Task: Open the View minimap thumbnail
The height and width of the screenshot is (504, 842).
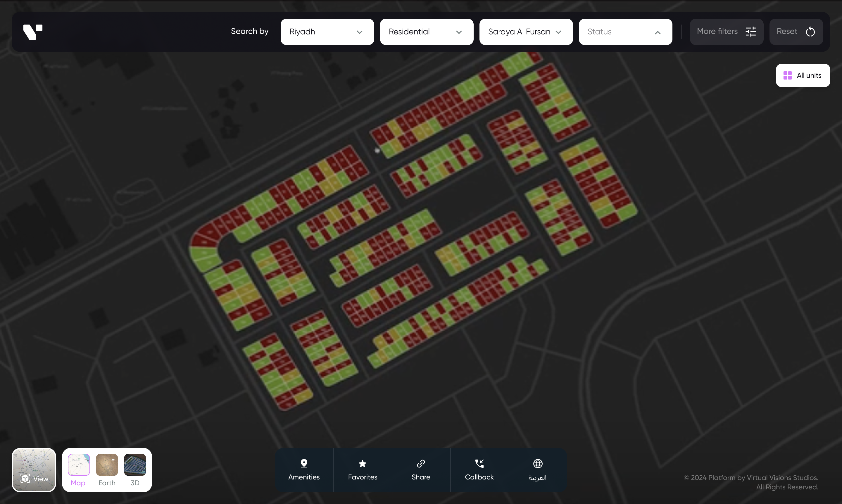Action: (x=34, y=470)
